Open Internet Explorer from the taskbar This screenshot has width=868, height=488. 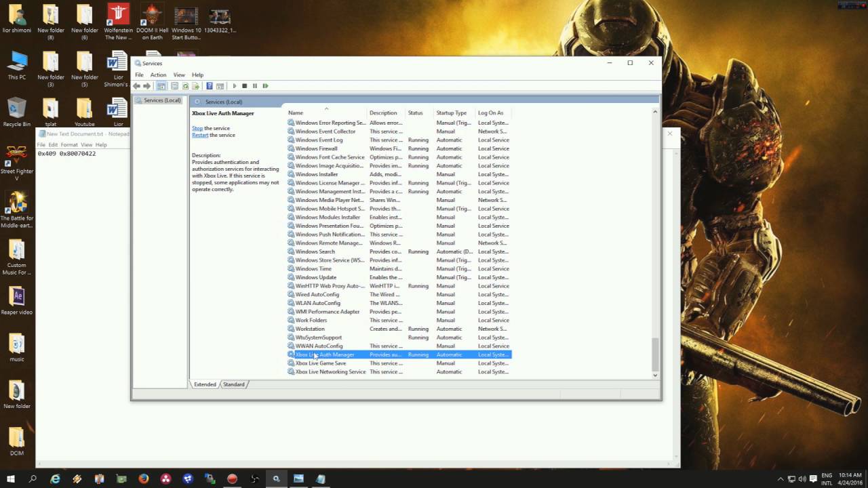point(56,479)
